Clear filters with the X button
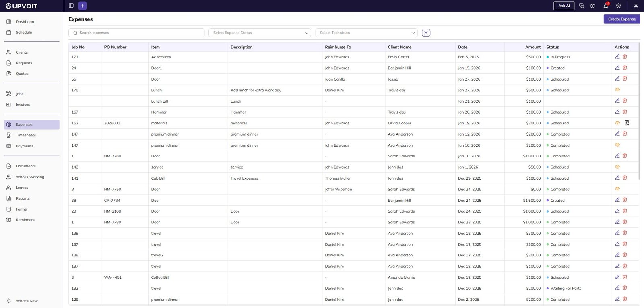 point(426,33)
